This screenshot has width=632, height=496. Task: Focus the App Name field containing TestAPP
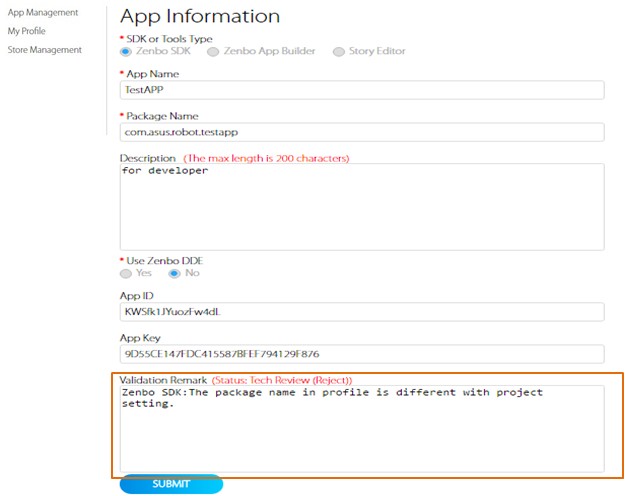[x=362, y=90]
